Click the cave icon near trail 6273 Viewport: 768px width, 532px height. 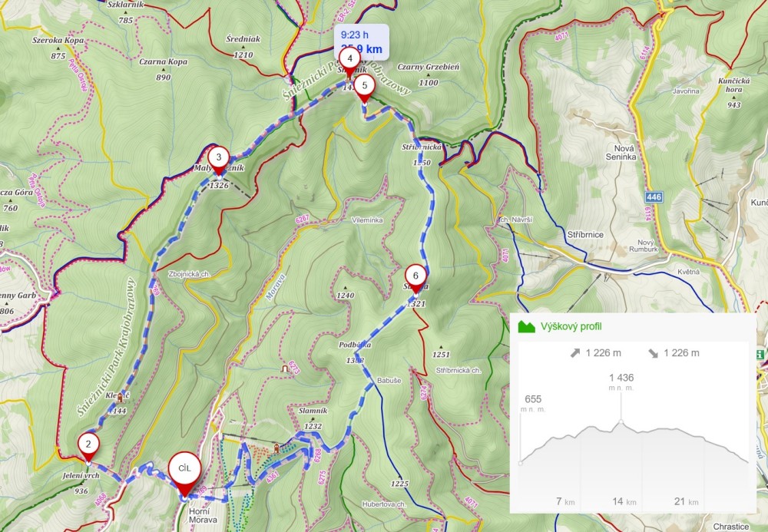[284, 368]
